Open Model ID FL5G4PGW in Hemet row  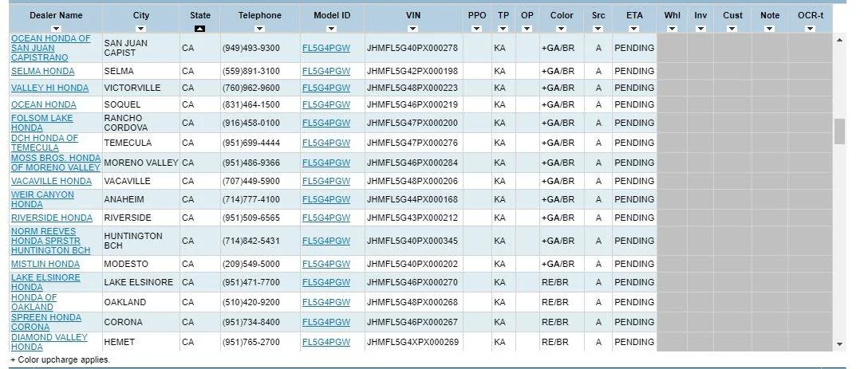coord(326,342)
